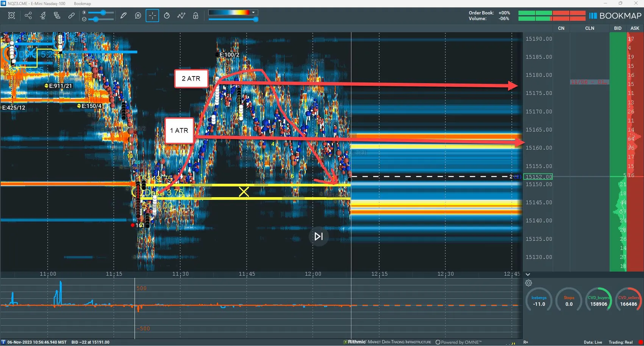Click the timestamp 06-Nov-2023 10:56:46.940 MST
The width and height of the screenshot is (644, 346).
tap(37, 342)
